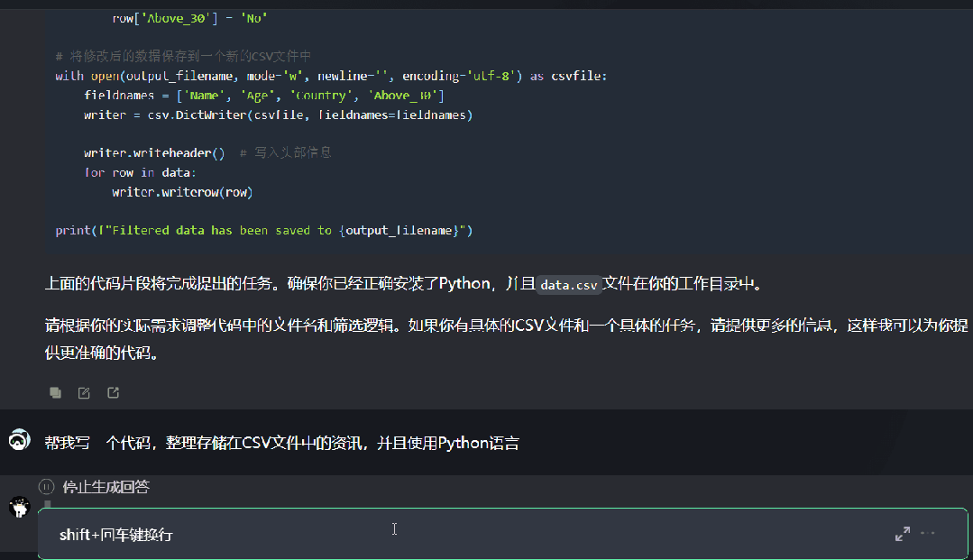Viewport: 973px width, 560px height.
Task: Click the user message about organizing CSV with Python
Action: coord(281,443)
